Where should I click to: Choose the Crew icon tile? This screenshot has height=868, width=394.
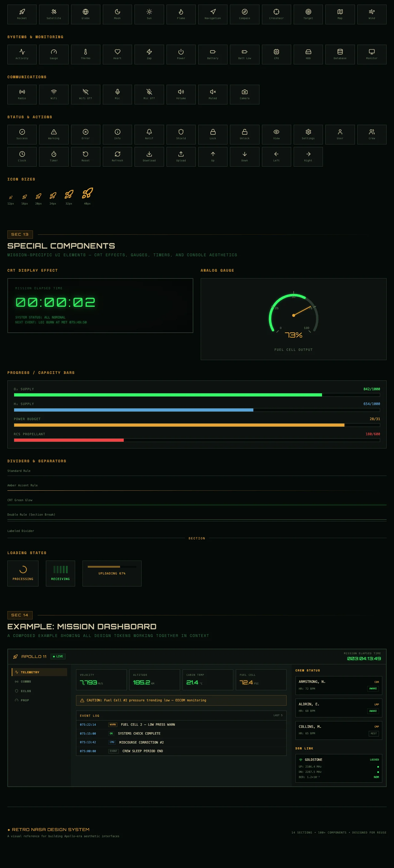(x=372, y=135)
